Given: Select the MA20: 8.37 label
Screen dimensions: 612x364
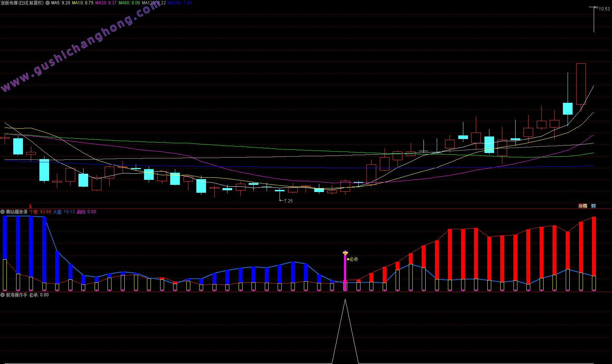Looking at the screenshot, I should click(106, 3).
